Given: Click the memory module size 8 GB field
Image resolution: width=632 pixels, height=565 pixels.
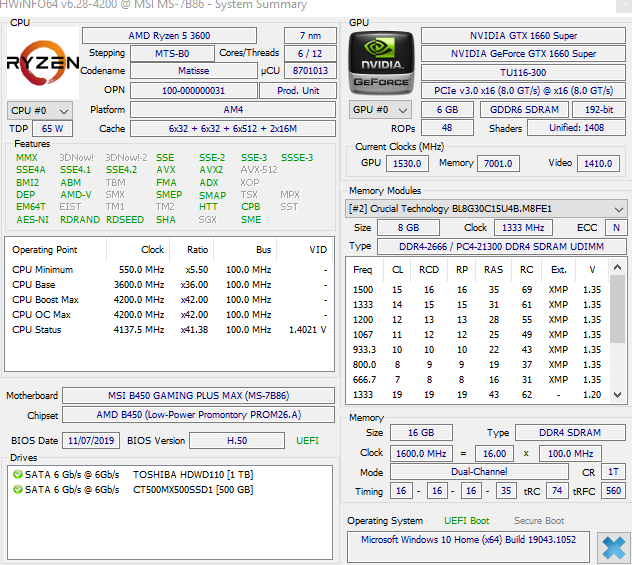Looking at the screenshot, I should 408,228.
